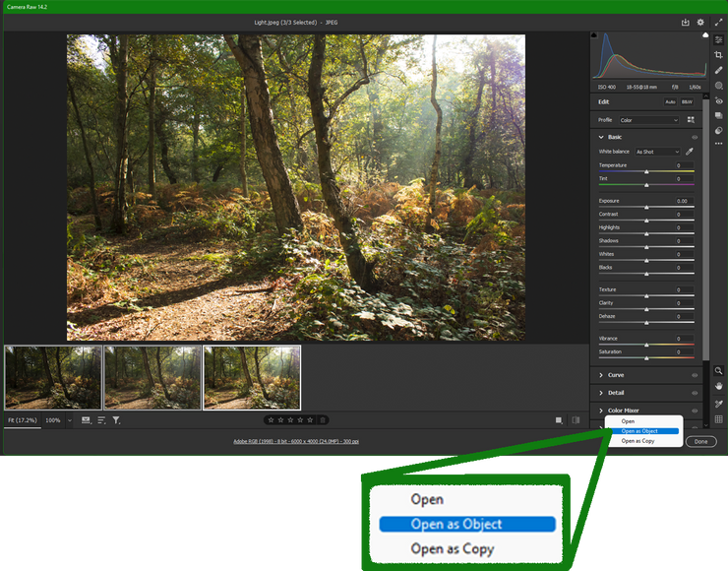This screenshot has width=728, height=571.
Task: Open White balance As Shot dropdown
Action: [657, 152]
